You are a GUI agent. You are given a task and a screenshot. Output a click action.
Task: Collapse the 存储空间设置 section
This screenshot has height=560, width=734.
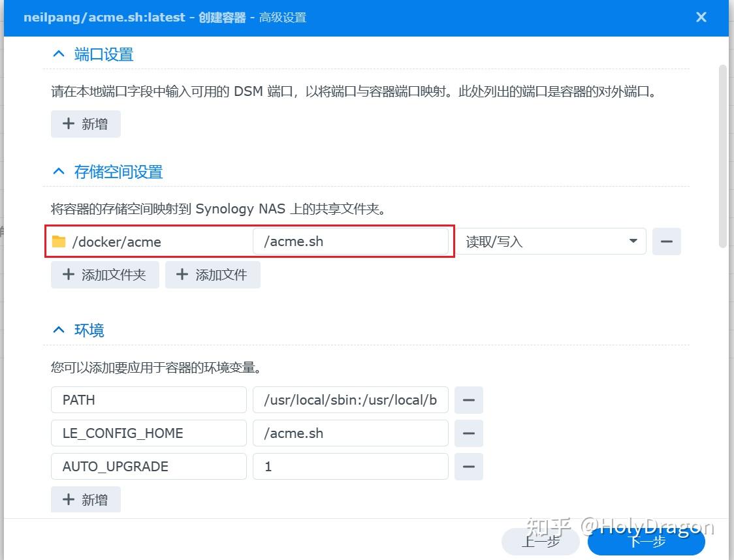[x=58, y=171]
